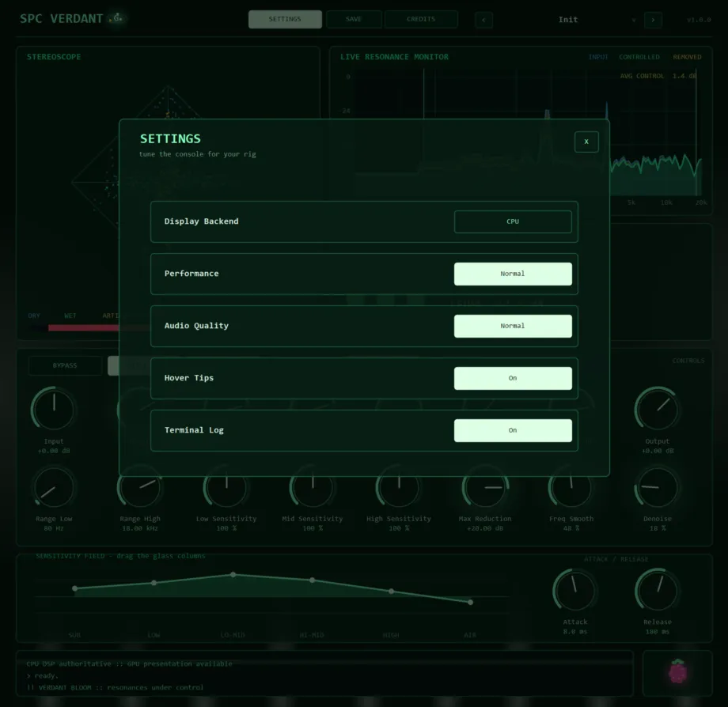The height and width of the screenshot is (707, 728).
Task: Select the SUB sensitivity field point
Action: pyautogui.click(x=74, y=588)
